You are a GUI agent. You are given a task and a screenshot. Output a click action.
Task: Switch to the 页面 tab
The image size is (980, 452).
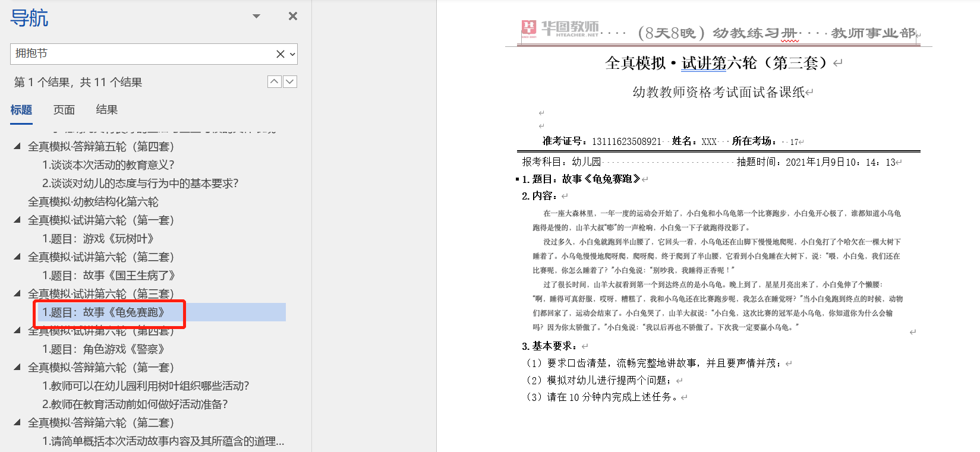(64, 110)
